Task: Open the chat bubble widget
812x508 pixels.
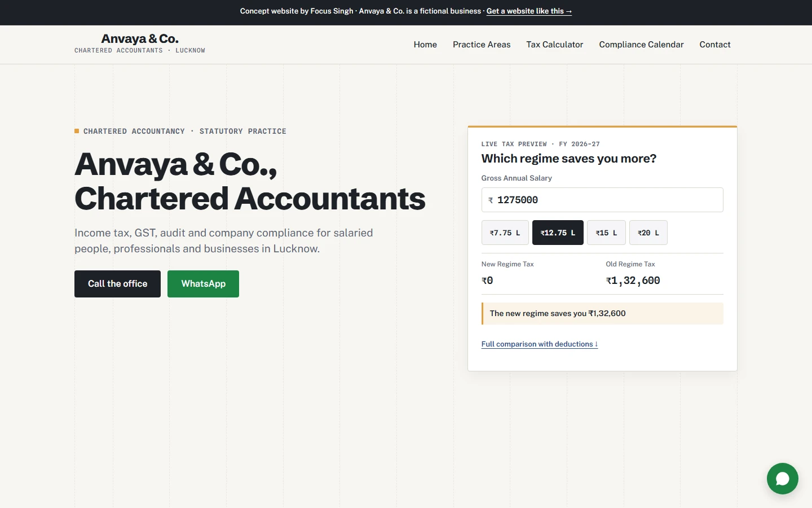Action: pos(782,479)
